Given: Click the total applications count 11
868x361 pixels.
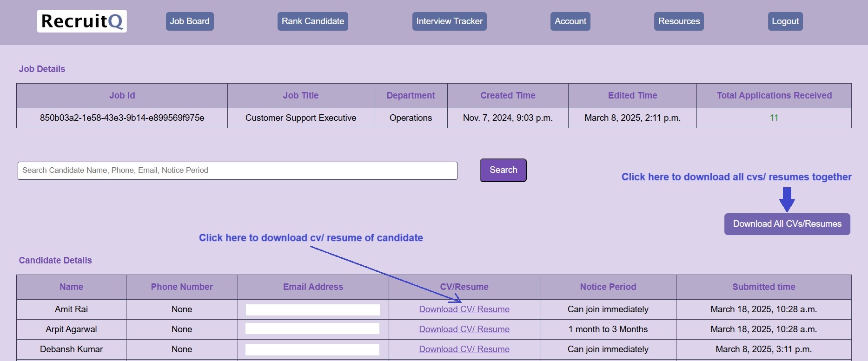Looking at the screenshot, I should tap(774, 118).
